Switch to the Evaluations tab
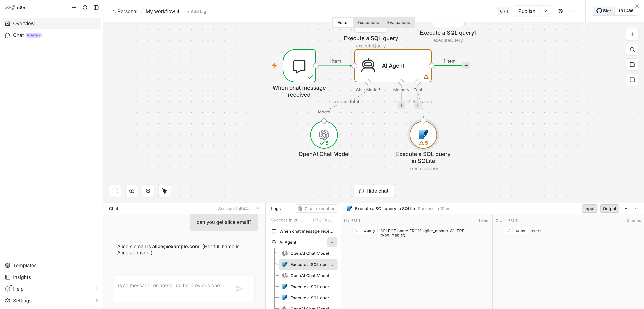This screenshot has width=644, height=309. [398, 23]
